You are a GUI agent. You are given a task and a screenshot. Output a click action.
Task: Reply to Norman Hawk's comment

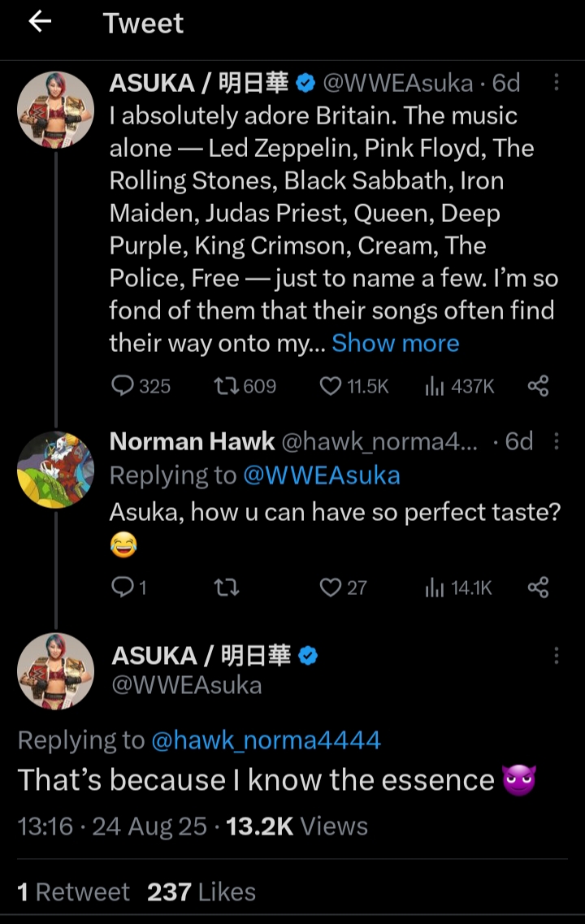point(123,587)
